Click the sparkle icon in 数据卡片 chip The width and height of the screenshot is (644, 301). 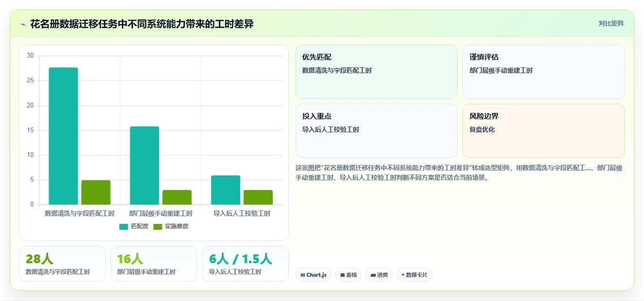point(403,275)
